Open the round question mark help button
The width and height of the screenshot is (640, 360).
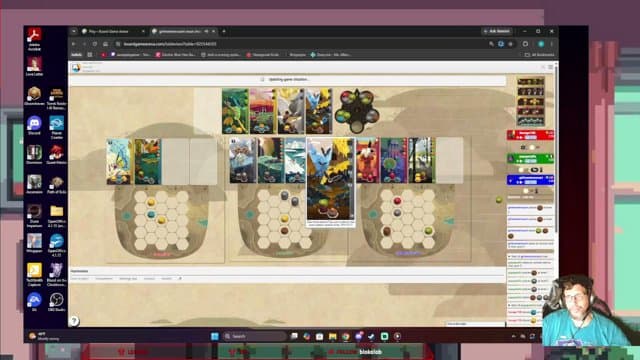(74, 321)
